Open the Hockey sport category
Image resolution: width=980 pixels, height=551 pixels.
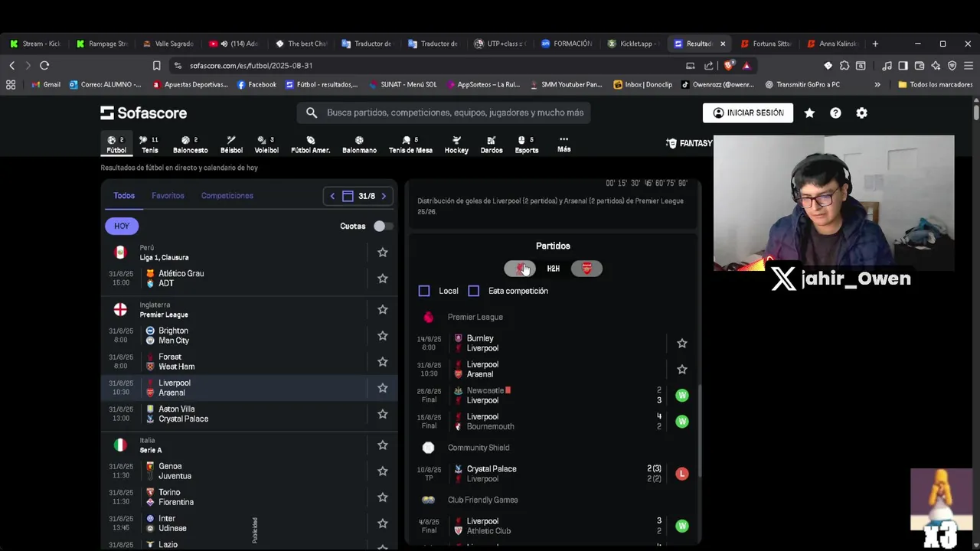[x=456, y=145]
